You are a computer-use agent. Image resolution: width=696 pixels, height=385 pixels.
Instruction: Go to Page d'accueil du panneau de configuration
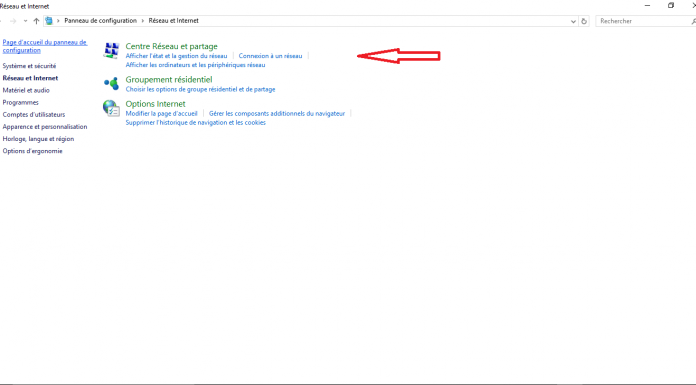45,46
